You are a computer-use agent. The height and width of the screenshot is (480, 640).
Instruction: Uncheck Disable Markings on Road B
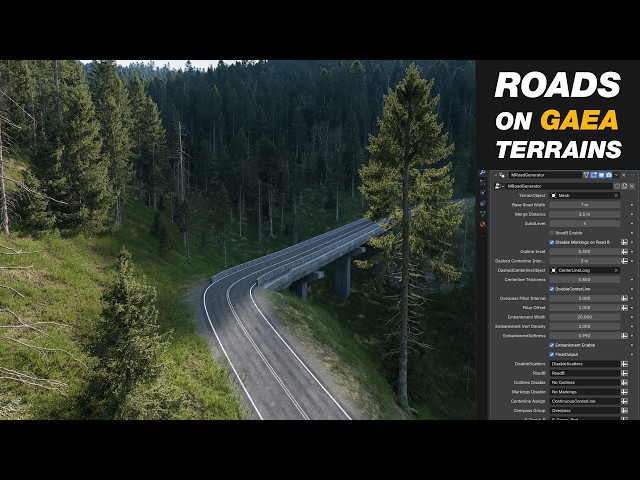coord(552,242)
